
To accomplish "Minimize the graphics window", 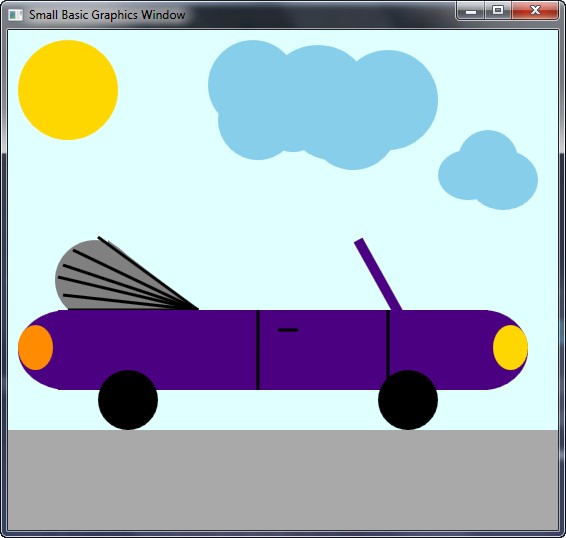I will click(x=471, y=11).
